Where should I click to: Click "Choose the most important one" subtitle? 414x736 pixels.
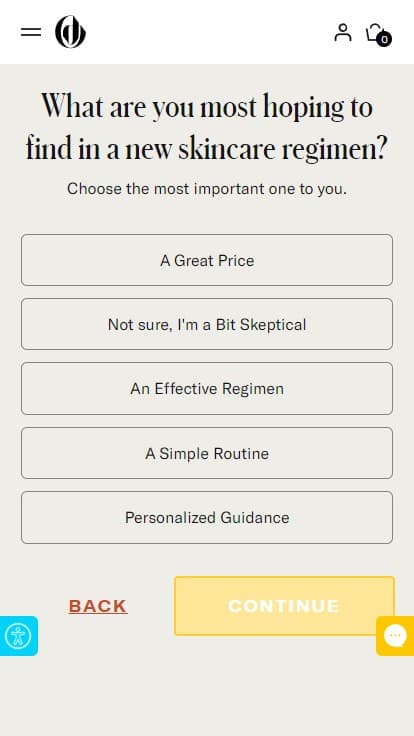point(207,189)
